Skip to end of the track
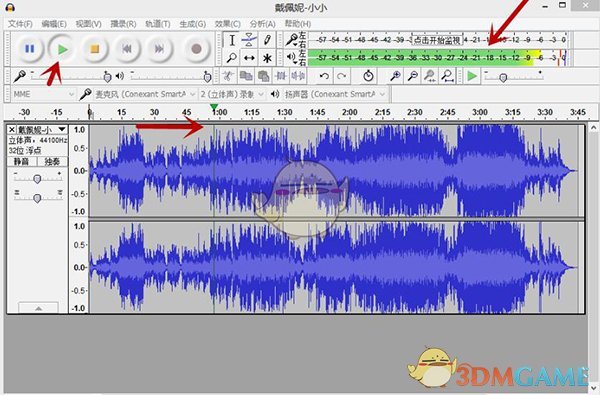Image resolution: width=600 pixels, height=395 pixels. (159, 49)
